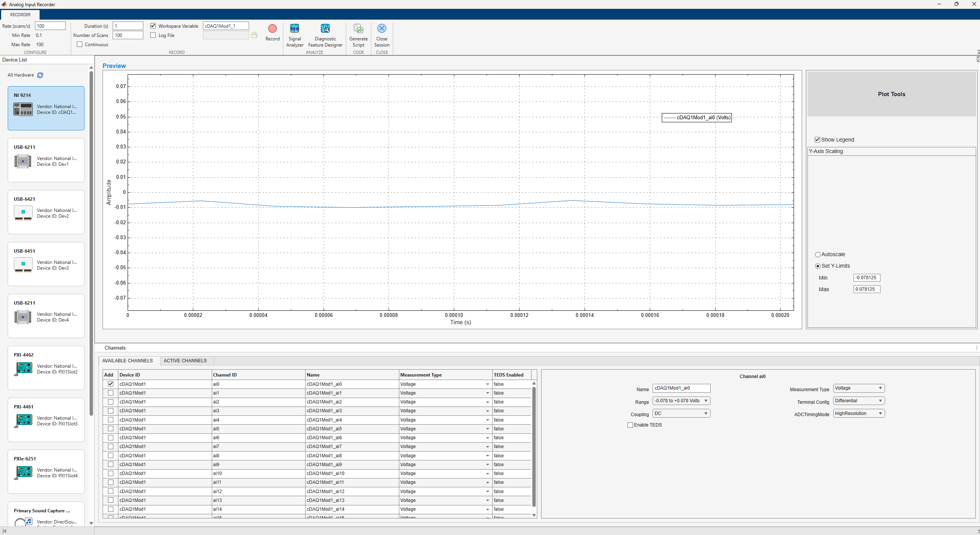The width and height of the screenshot is (980, 535).
Task: Click Channel ID column header
Action: [x=259, y=375]
